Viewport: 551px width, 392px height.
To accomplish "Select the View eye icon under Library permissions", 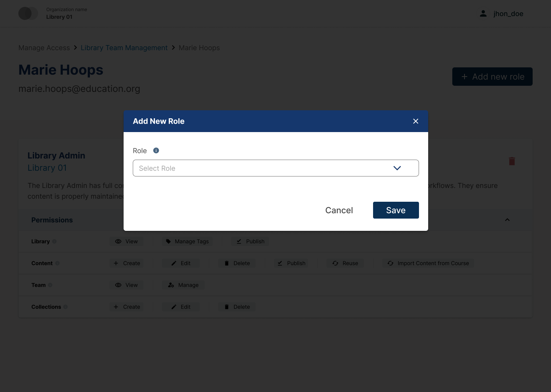I will tap(118, 242).
